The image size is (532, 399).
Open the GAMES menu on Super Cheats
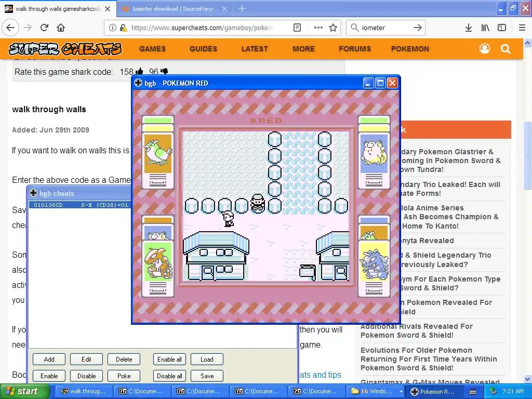coord(152,49)
